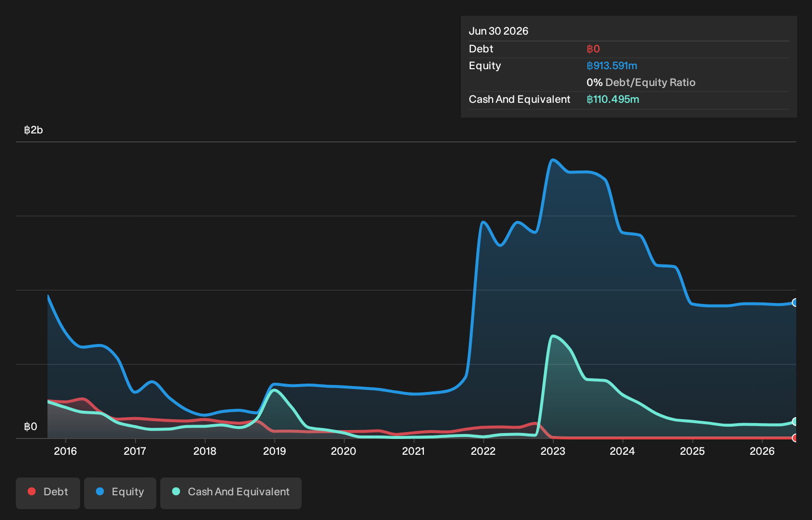Click the 2023 x-axis label
Screen dimensions: 812x520
[553, 451]
